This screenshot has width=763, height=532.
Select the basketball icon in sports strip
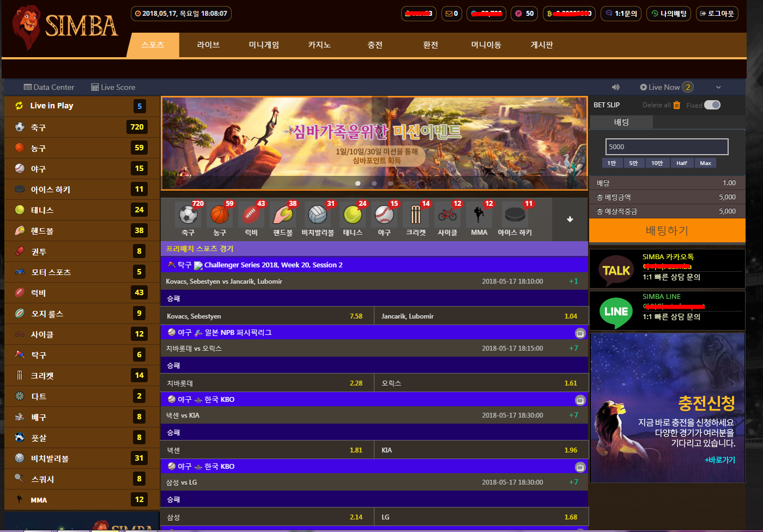tap(220, 215)
